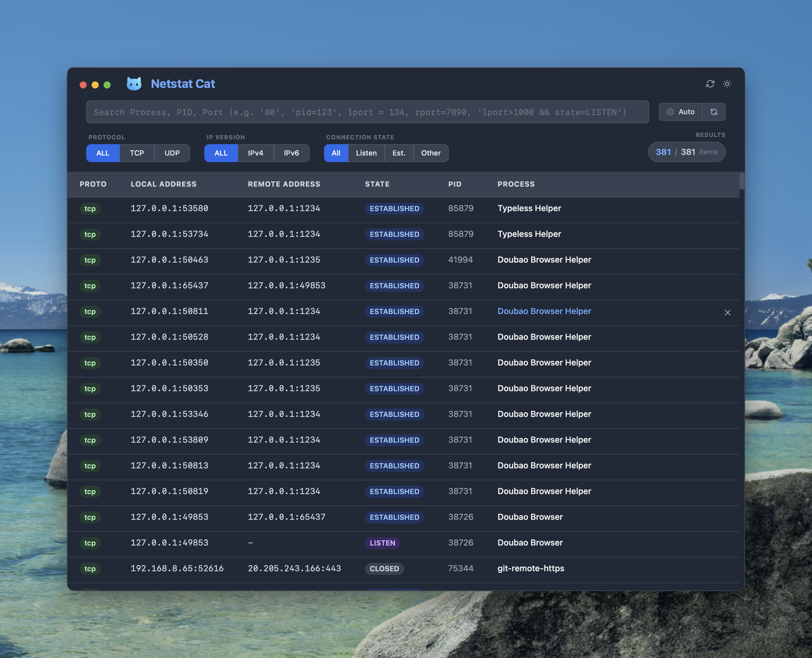Image resolution: width=812 pixels, height=658 pixels.
Task: Enable the Auto refresh toggle
Action: tap(680, 112)
